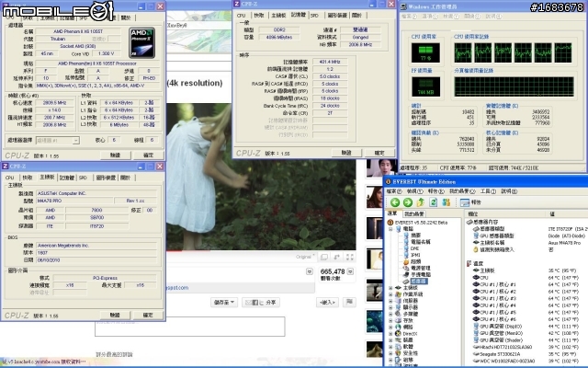This screenshot has height=368, width=588.
Task: Click the 感應器 sensor tree icon
Action: [406, 282]
